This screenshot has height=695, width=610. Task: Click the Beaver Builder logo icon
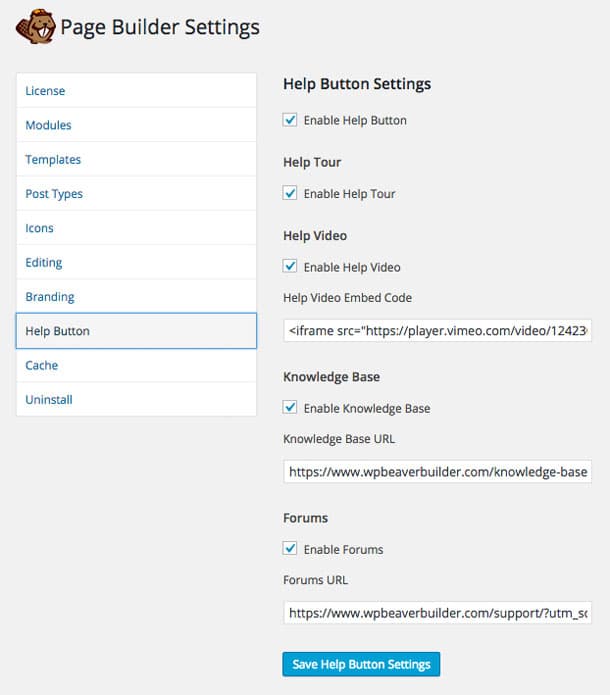36,27
